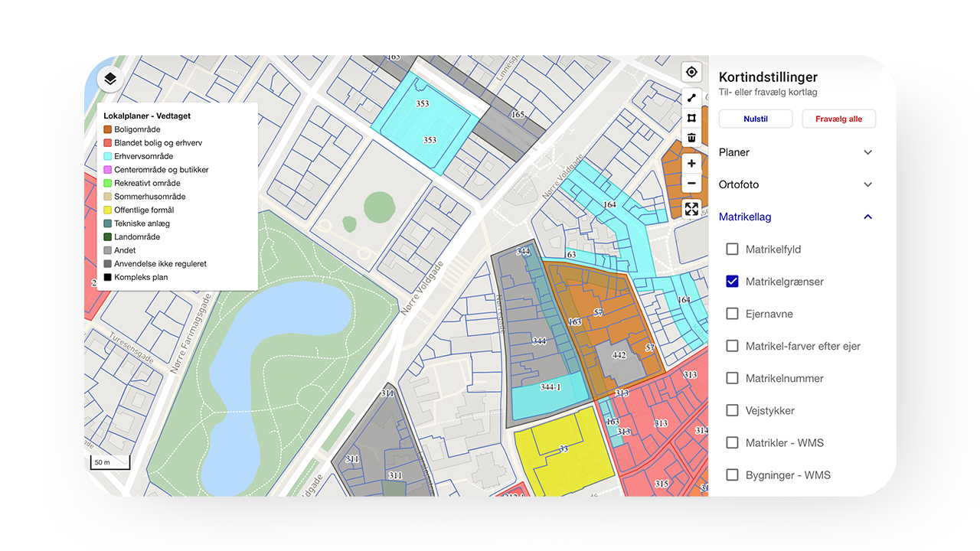
Task: Zoom out with the minus button
Action: pos(691,184)
